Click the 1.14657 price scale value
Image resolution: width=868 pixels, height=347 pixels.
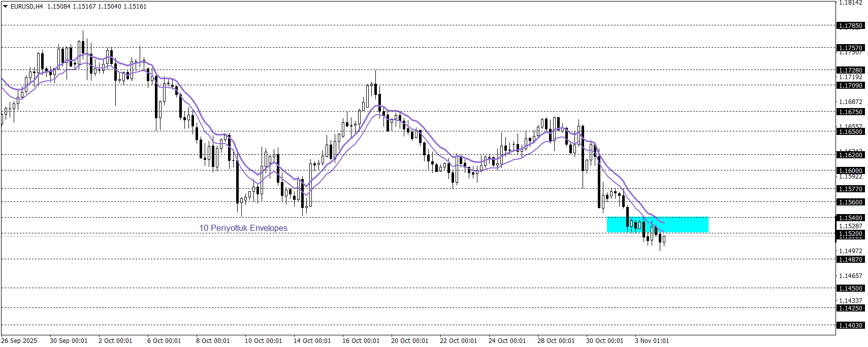click(x=850, y=275)
